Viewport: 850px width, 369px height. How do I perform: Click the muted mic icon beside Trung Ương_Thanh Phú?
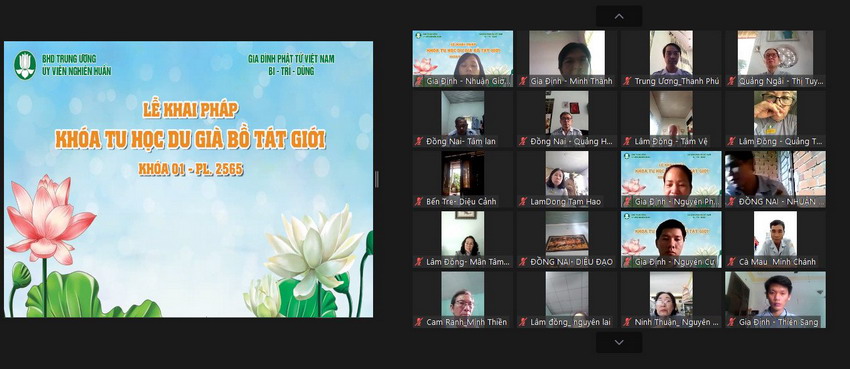[627, 81]
